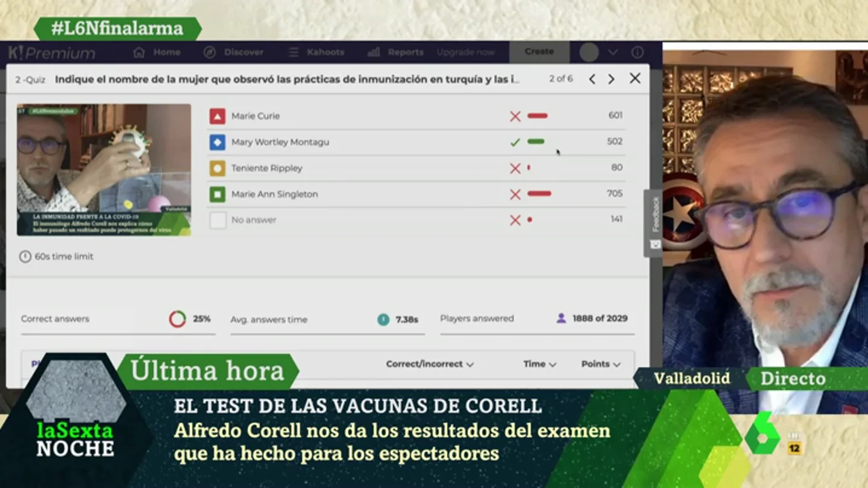
Task: Click the blue diamond Mary Wortley Montagu icon
Action: pos(218,142)
